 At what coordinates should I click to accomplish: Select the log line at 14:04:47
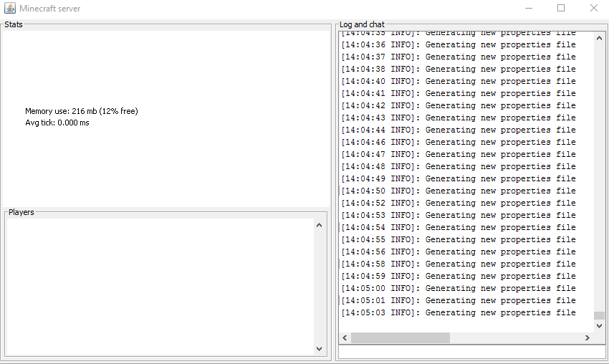(459, 154)
